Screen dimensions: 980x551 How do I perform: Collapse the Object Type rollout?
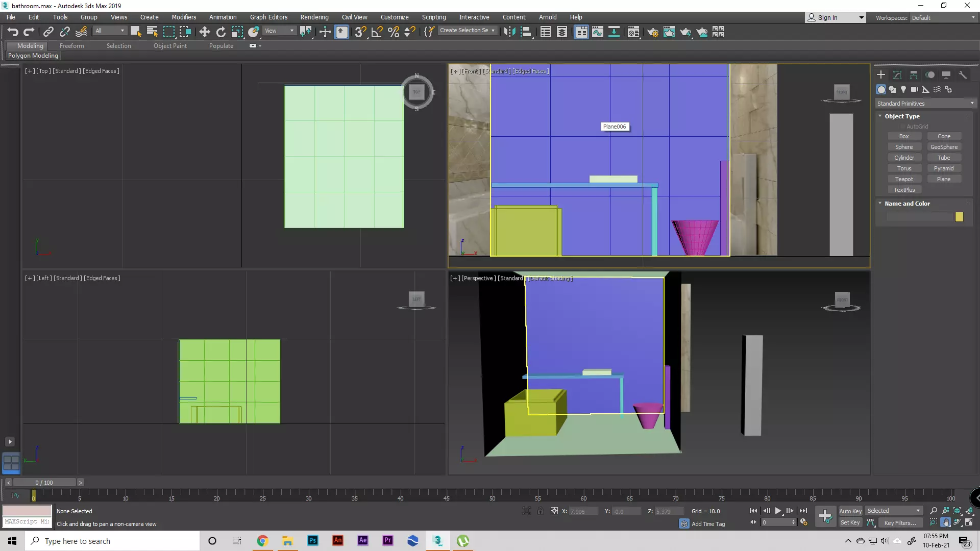coord(902,116)
